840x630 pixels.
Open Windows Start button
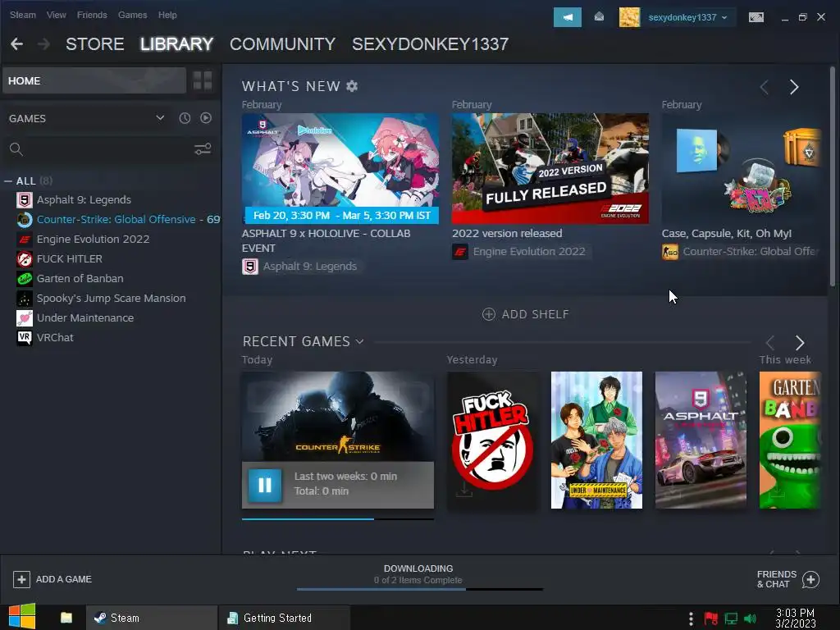[x=21, y=617]
